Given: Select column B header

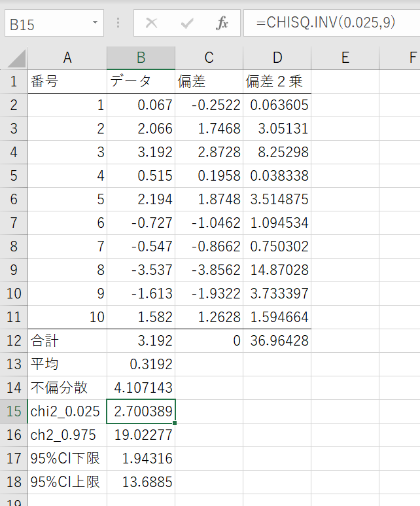Looking at the screenshot, I should click(141, 58).
